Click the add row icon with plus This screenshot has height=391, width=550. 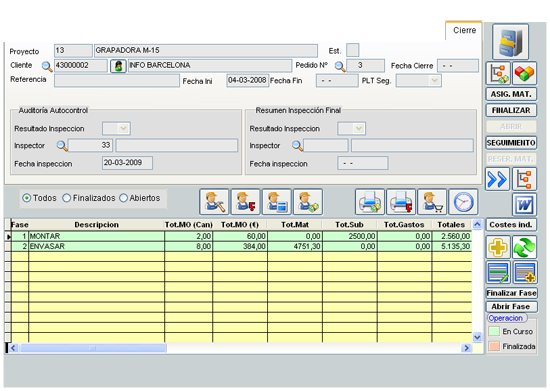tap(525, 272)
